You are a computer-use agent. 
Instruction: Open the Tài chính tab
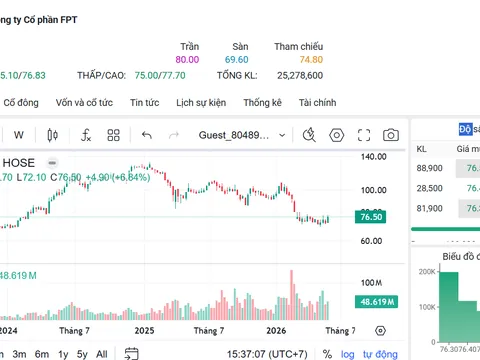317,103
